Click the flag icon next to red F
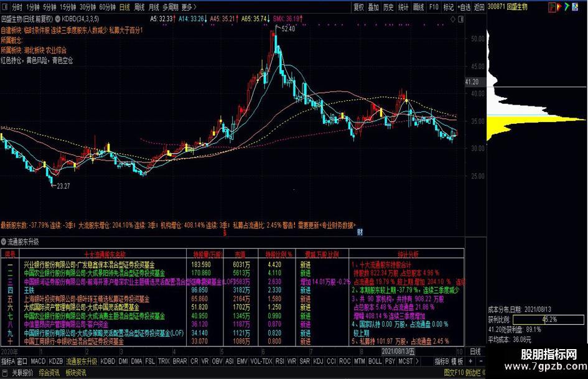The width and height of the screenshot is (588, 379). (x=559, y=7)
